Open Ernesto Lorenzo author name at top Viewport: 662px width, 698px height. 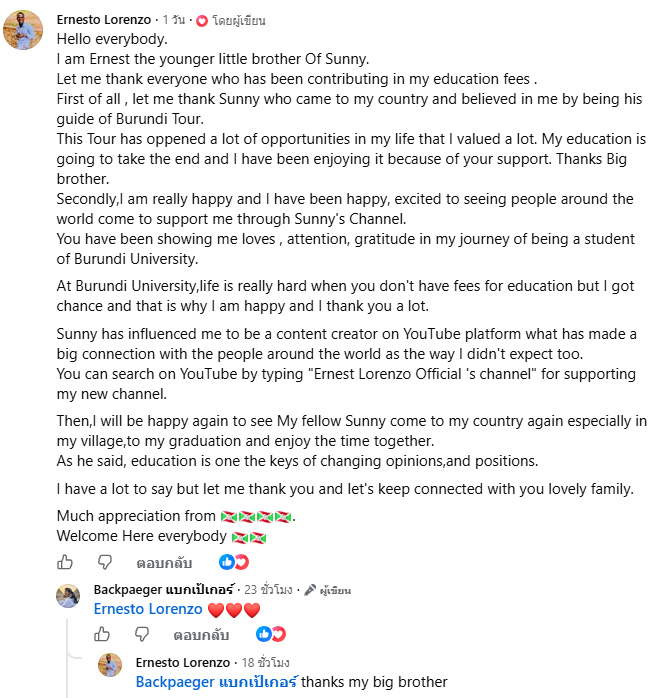pyautogui.click(x=104, y=20)
